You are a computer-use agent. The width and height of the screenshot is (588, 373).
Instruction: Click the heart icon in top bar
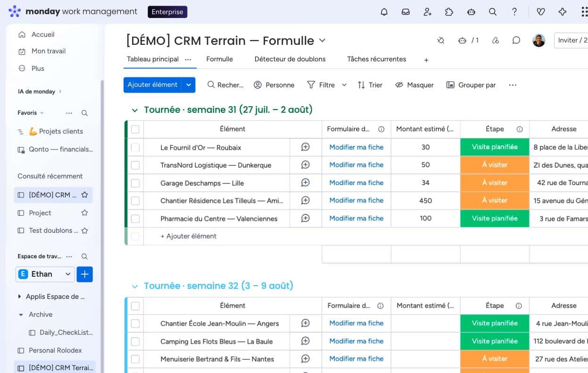541,12
